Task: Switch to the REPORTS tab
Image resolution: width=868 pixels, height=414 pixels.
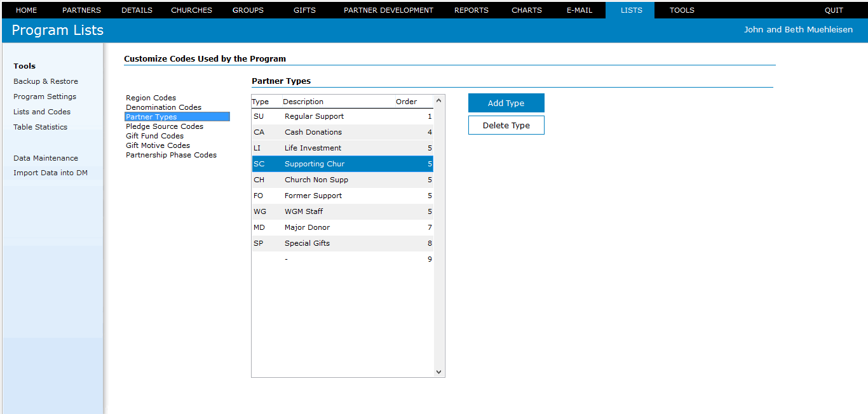Action: click(x=471, y=10)
